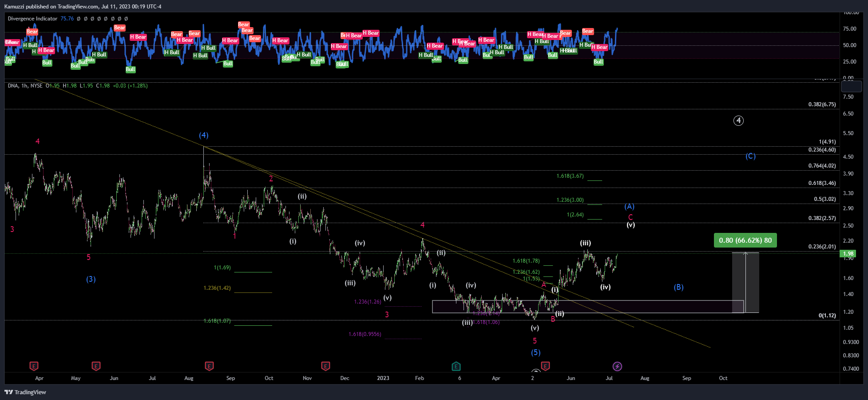Click the 0.618(3.46) Fibonacci level label

822,183
